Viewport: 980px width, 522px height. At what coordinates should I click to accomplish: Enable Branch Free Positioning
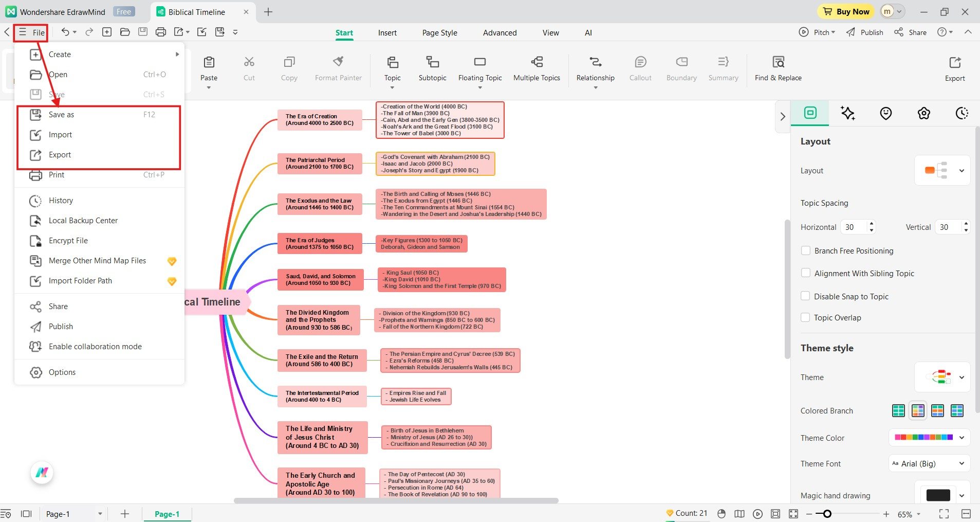(806, 250)
